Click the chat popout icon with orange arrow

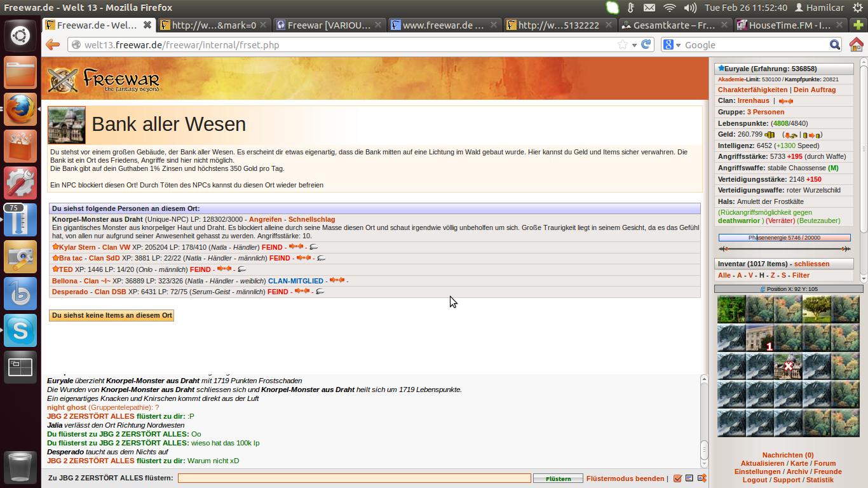pos(702,478)
